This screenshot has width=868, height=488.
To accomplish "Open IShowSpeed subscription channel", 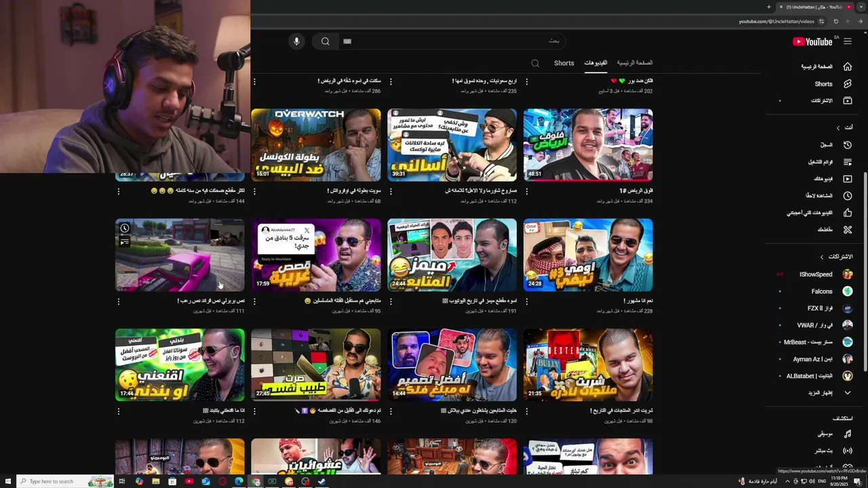I will (826, 274).
